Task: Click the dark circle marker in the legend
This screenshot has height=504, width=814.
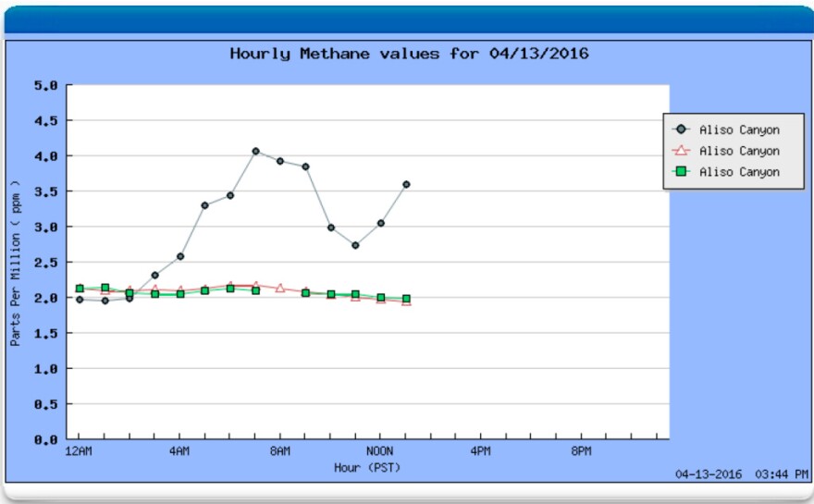Action: 681,129
